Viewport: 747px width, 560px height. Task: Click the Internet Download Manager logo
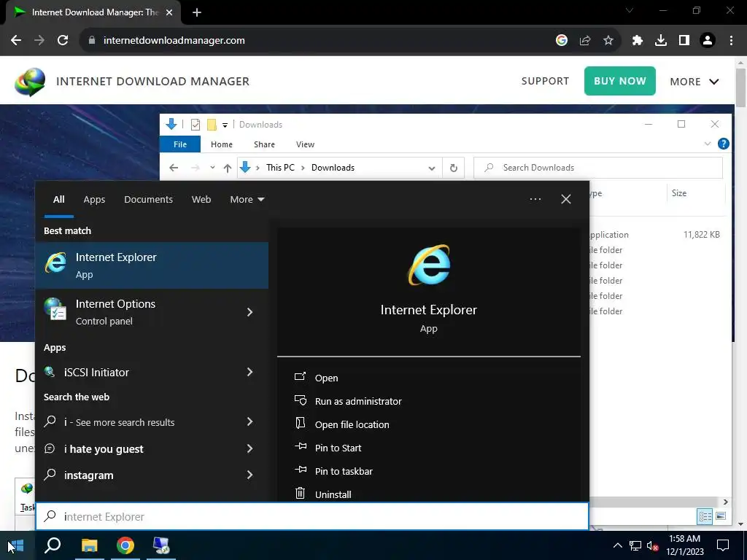[30, 82]
